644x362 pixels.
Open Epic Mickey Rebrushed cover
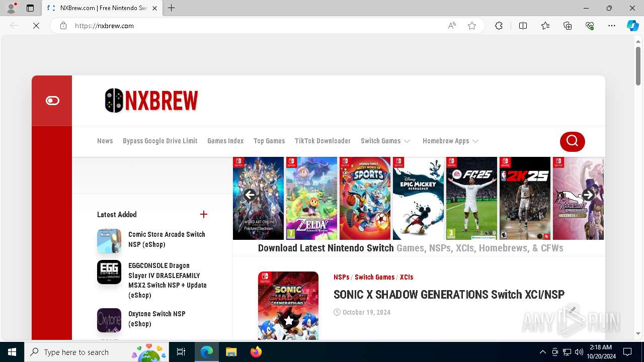pos(418,198)
